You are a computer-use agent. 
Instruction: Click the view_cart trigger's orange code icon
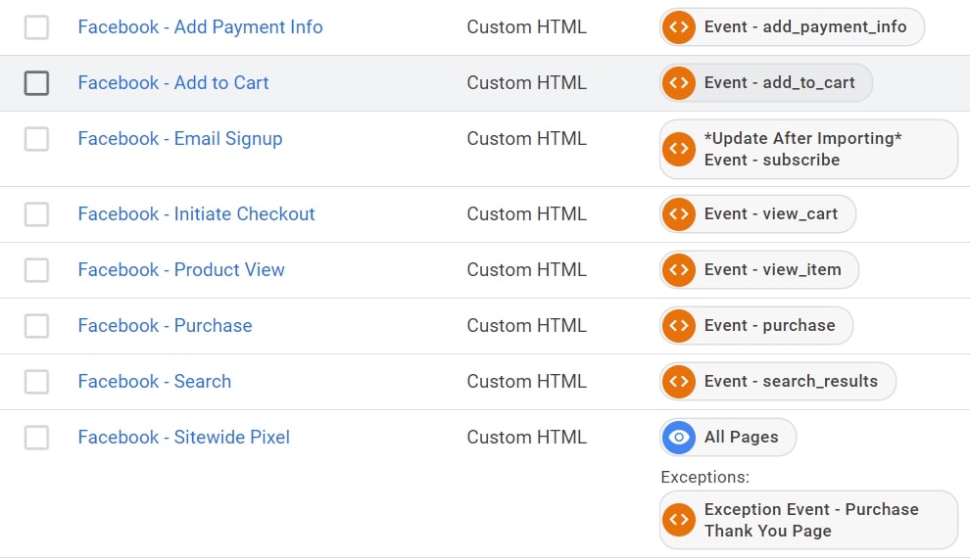point(679,213)
